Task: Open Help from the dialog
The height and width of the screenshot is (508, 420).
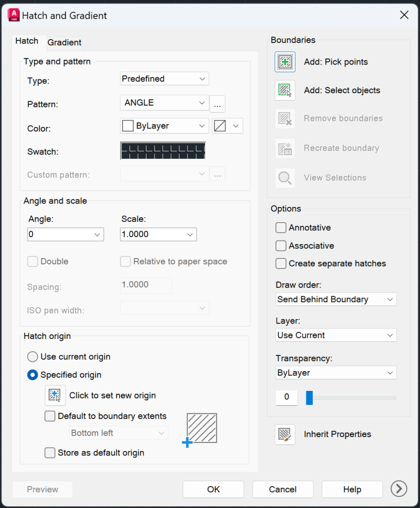Action: (352, 489)
